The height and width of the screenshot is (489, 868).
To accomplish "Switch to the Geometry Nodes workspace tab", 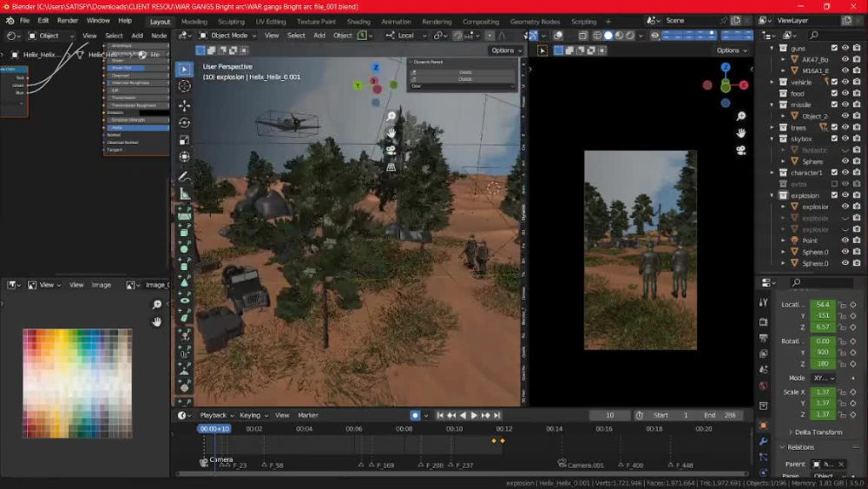I will click(x=535, y=22).
